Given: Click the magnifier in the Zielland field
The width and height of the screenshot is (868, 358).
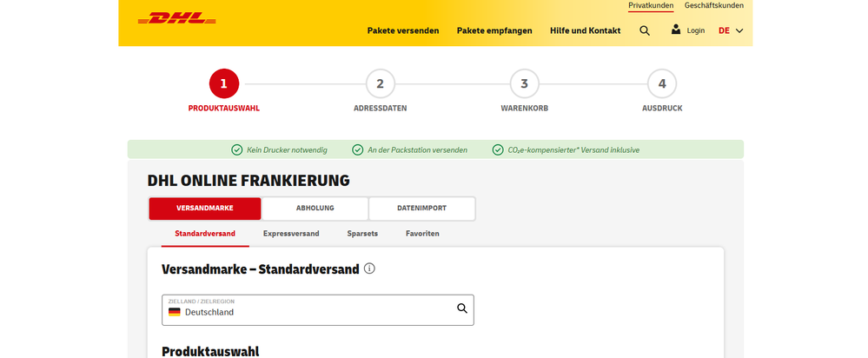Looking at the screenshot, I should click(x=462, y=308).
